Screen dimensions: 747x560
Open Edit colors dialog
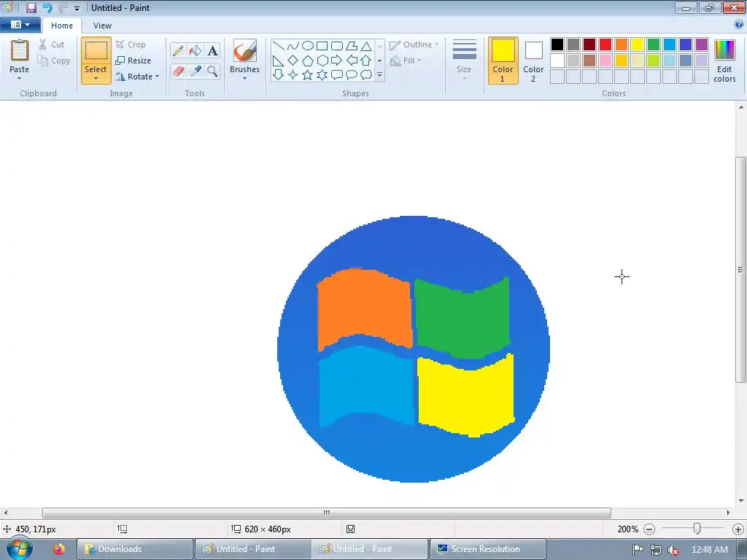click(724, 61)
